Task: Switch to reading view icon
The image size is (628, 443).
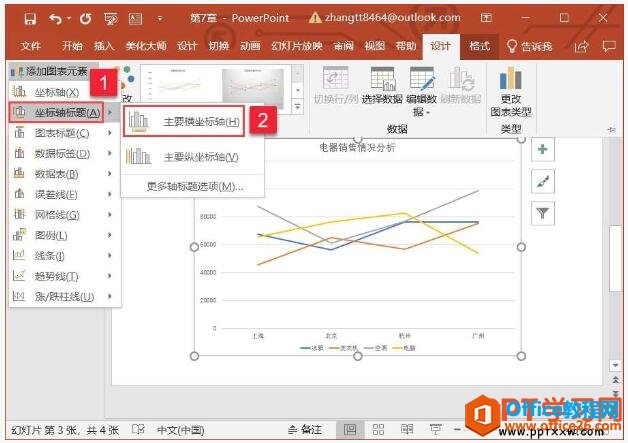Action: tap(407, 430)
